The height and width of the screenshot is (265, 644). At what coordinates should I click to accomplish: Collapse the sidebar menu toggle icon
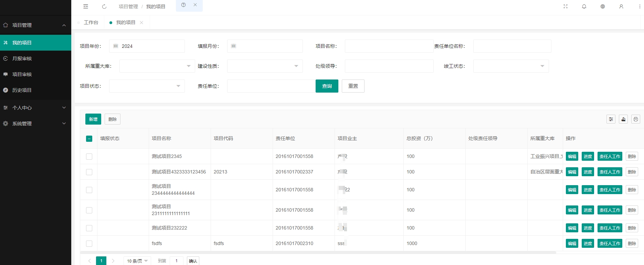coord(86,7)
